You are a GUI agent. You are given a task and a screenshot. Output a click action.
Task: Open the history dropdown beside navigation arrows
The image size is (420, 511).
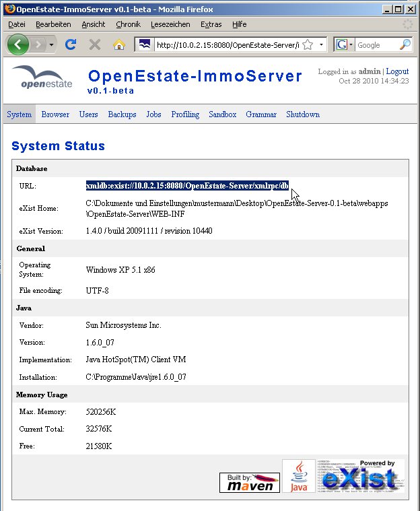pyautogui.click(x=52, y=45)
